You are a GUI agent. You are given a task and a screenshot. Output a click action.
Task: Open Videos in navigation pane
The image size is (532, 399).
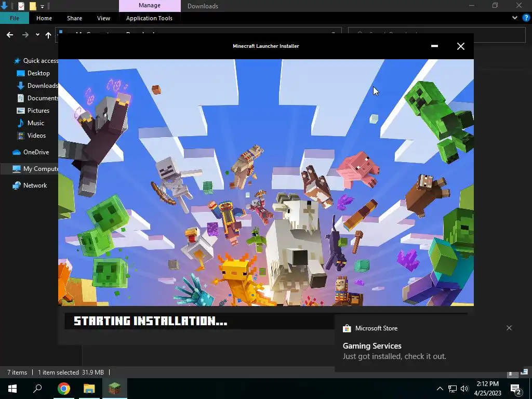click(x=31, y=136)
